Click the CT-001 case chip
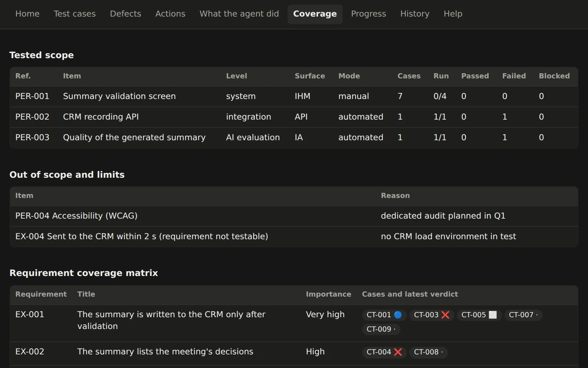588x368 pixels. [x=384, y=315]
